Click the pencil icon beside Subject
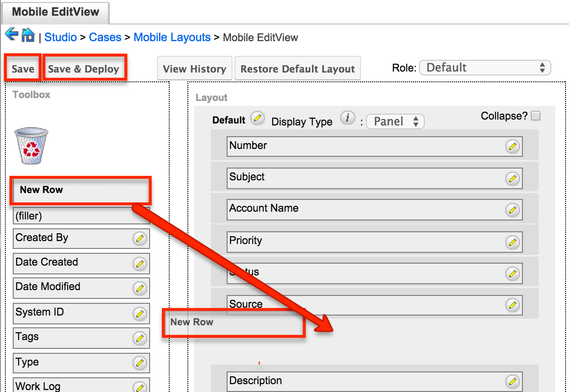569x392 pixels. (513, 178)
